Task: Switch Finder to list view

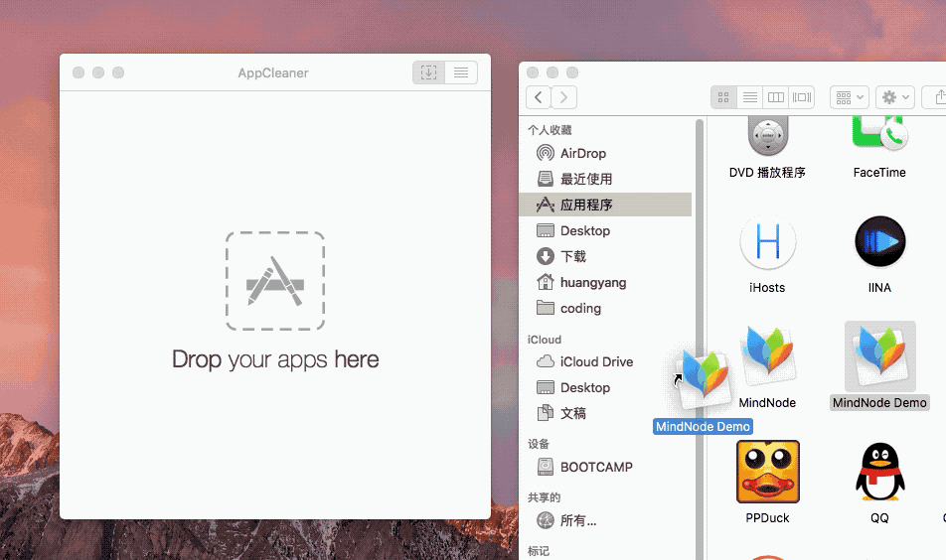Action: pos(750,97)
